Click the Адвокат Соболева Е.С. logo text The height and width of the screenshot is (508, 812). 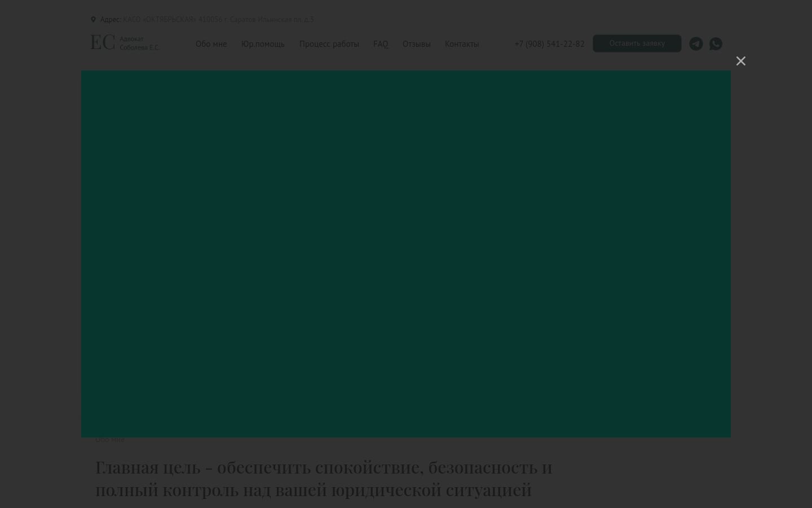pyautogui.click(x=139, y=43)
